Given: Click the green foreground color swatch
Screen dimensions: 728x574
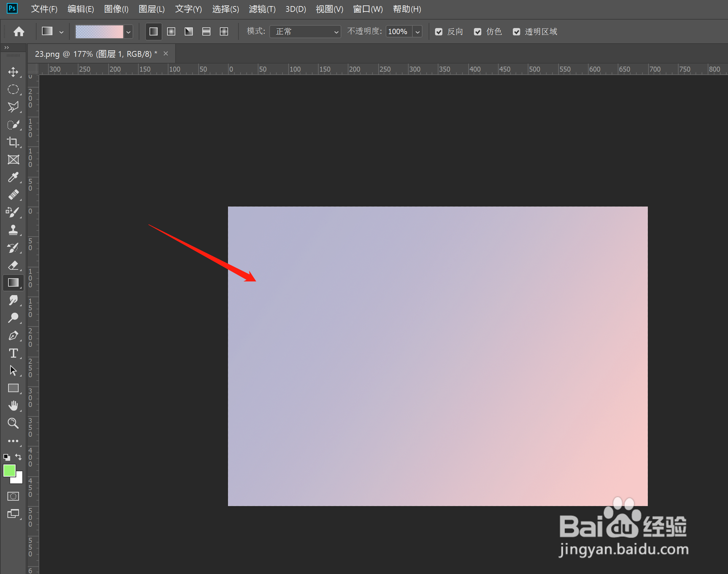Looking at the screenshot, I should [9, 471].
